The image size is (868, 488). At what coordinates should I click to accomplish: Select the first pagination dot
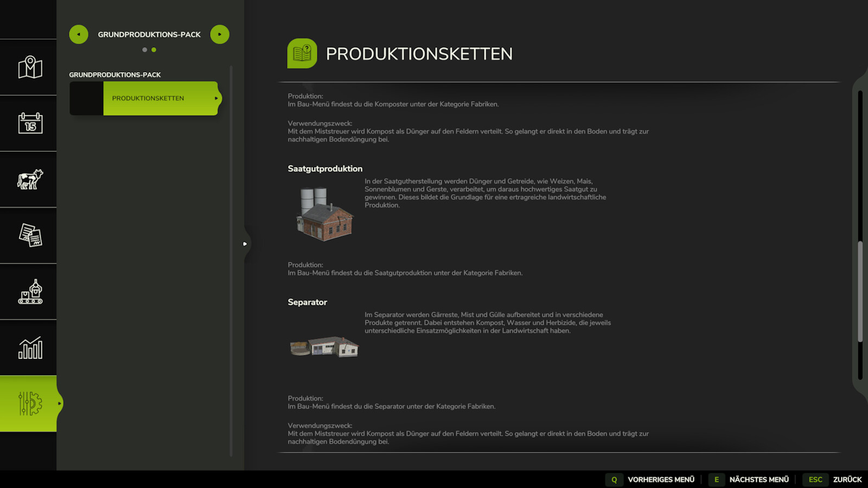point(145,49)
